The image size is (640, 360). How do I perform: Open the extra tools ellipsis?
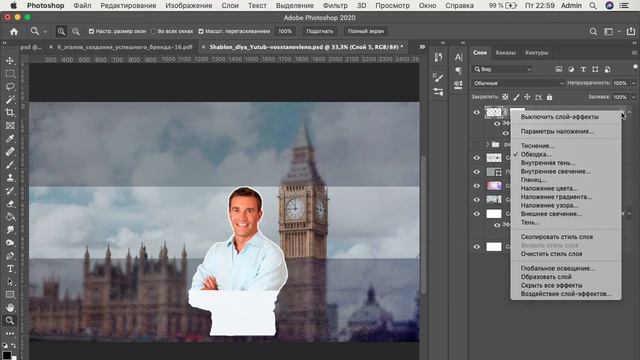(10, 333)
